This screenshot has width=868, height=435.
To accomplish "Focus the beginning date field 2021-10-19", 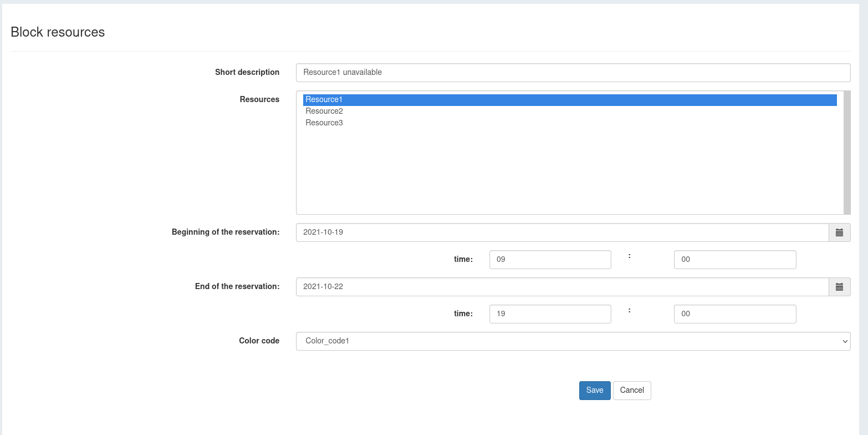I will click(x=563, y=232).
